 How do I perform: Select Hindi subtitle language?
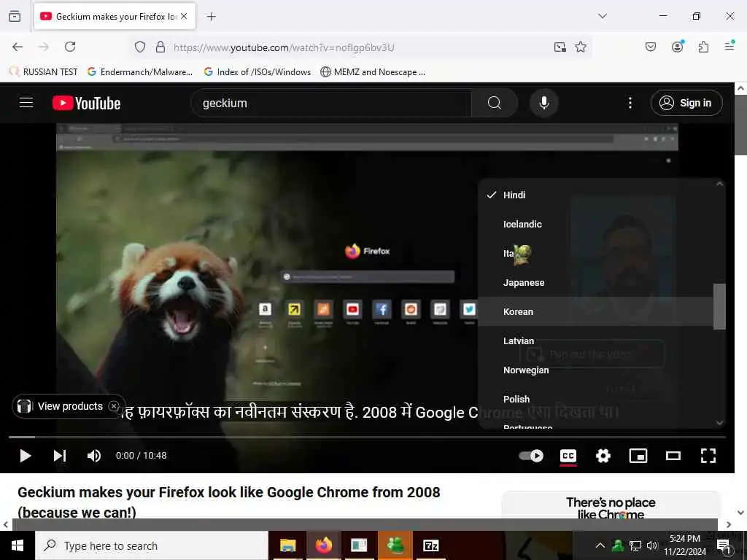pyautogui.click(x=595, y=195)
